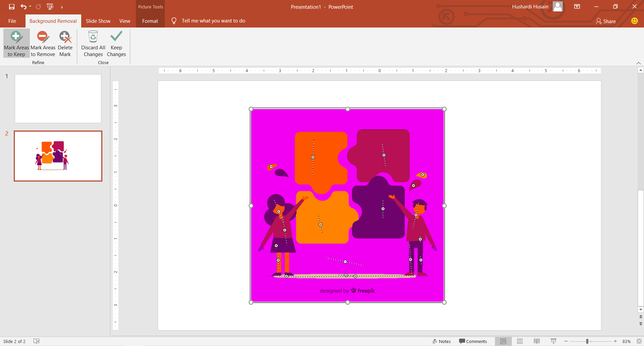Open the undo history dropdown arrow
The width and height of the screenshot is (644, 346).
tap(30, 7)
